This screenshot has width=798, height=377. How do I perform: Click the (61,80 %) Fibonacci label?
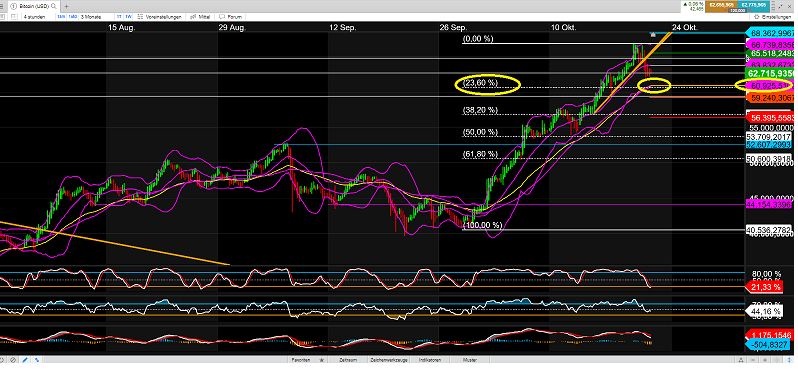point(480,154)
